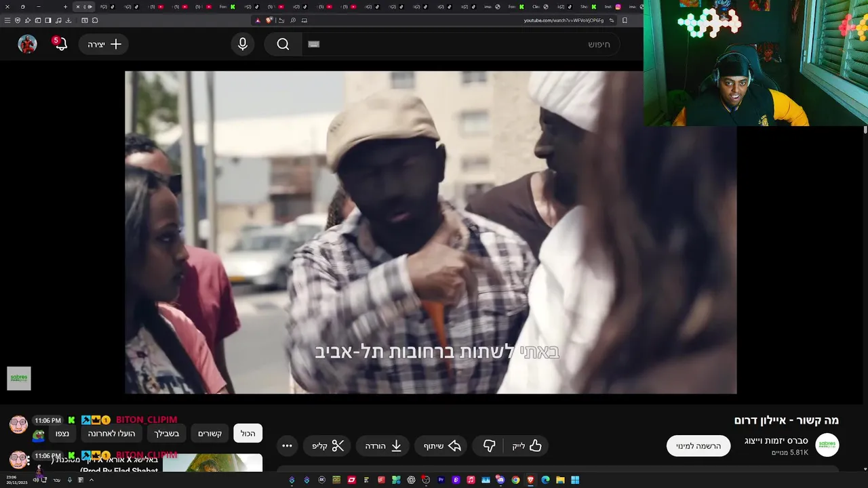
Task: Open File Explorer from the taskbar
Action: [x=560, y=480]
